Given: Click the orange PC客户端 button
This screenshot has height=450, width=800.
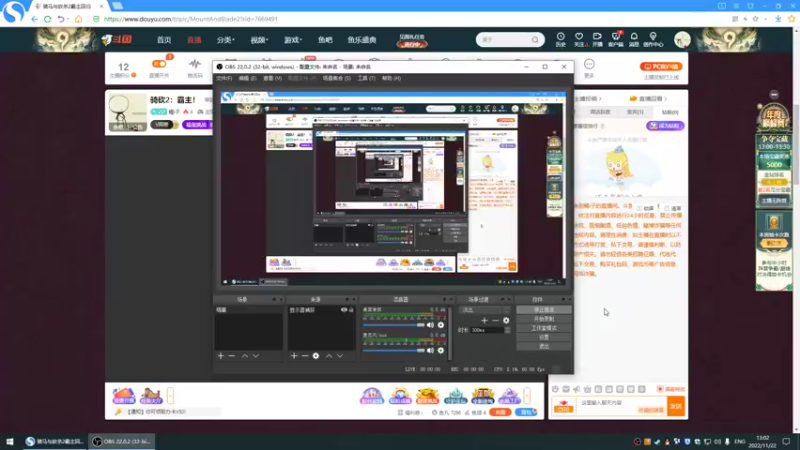Looking at the screenshot, I should click(x=661, y=66).
